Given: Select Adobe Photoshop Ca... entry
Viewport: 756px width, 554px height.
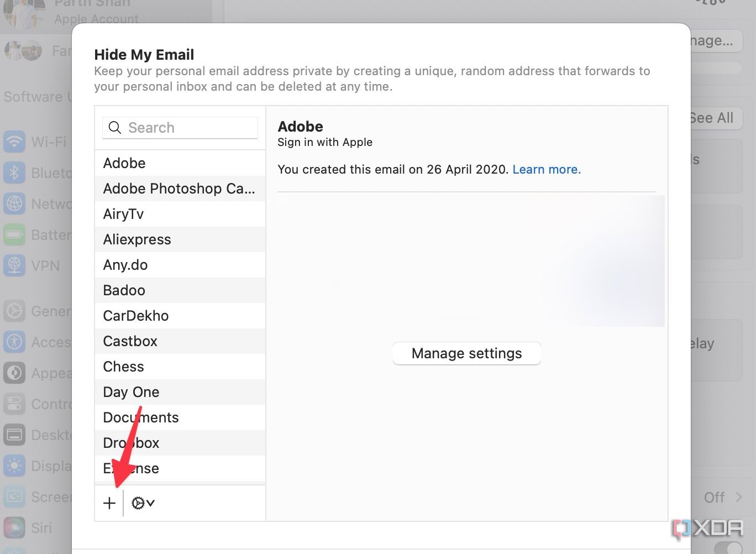Looking at the screenshot, I should click(180, 189).
